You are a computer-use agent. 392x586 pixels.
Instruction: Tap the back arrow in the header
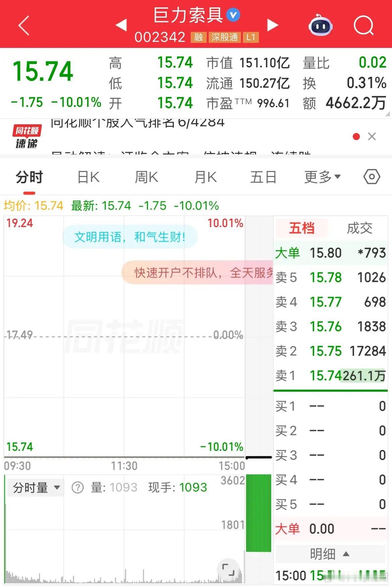(24, 25)
